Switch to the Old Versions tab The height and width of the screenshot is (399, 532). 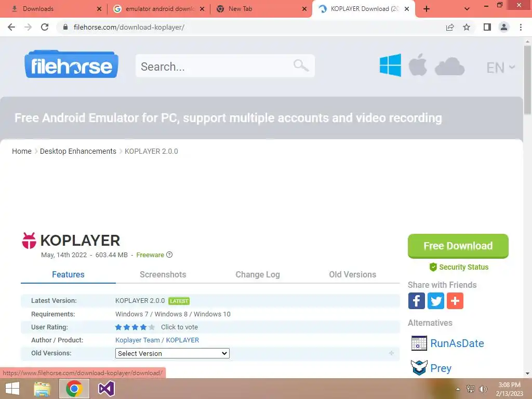pyautogui.click(x=353, y=274)
